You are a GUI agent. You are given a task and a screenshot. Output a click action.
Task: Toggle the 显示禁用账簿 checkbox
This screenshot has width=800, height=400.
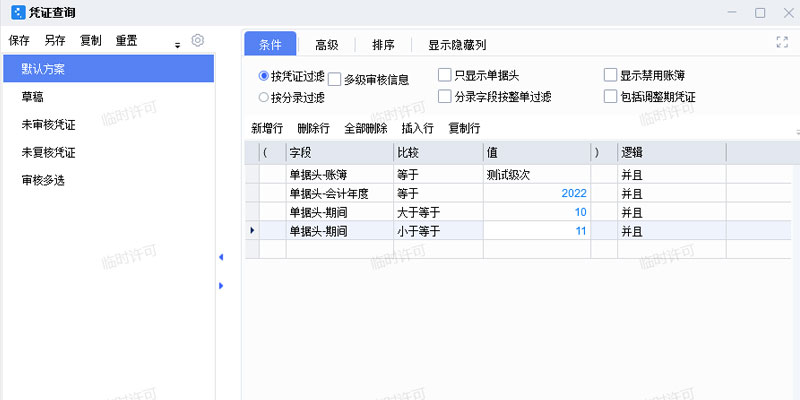pos(611,75)
